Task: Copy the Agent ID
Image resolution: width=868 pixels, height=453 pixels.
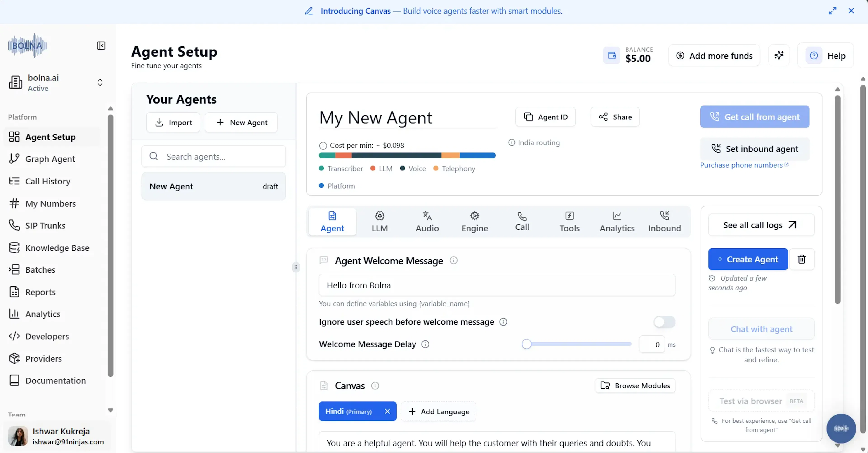Action: 545,117
